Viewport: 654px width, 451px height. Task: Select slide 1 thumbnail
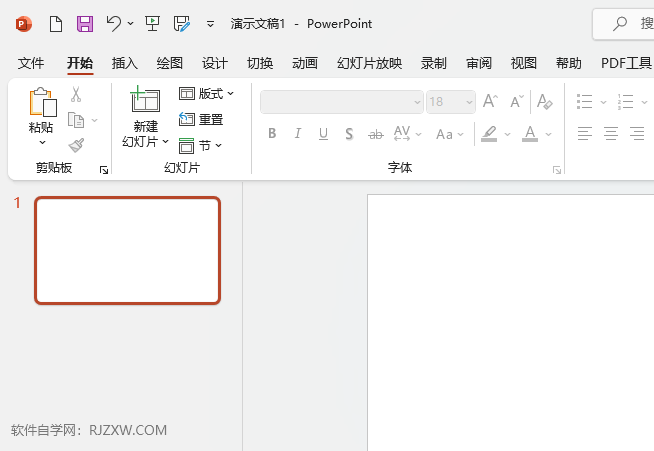[128, 250]
